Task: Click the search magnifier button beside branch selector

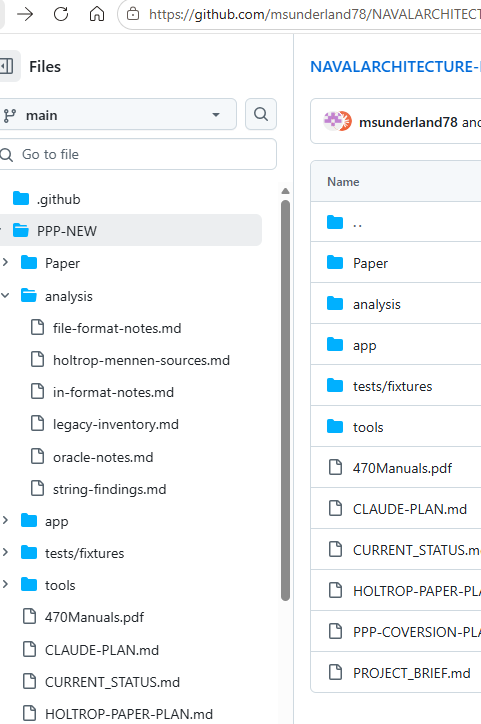Action: click(261, 114)
